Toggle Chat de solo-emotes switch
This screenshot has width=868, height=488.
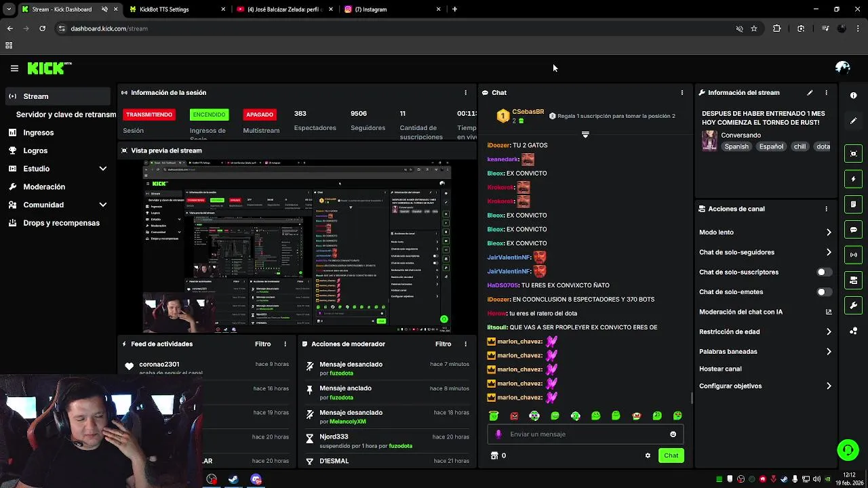click(824, 292)
